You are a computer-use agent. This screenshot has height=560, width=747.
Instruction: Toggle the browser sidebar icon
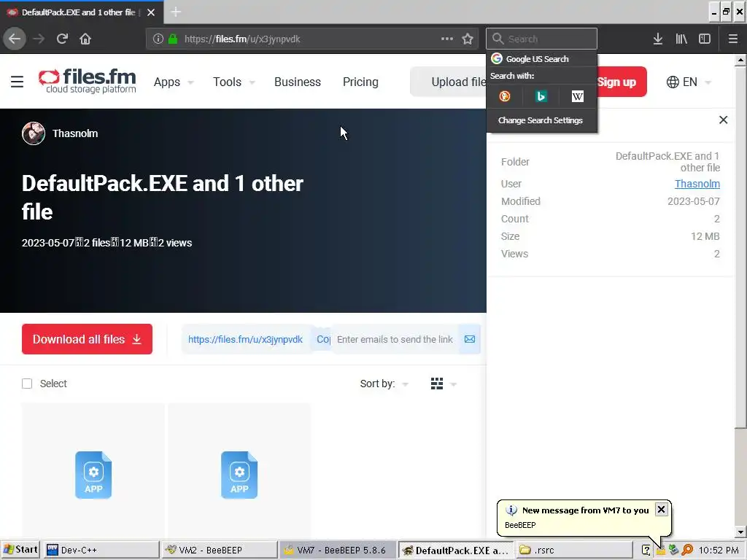click(x=705, y=39)
